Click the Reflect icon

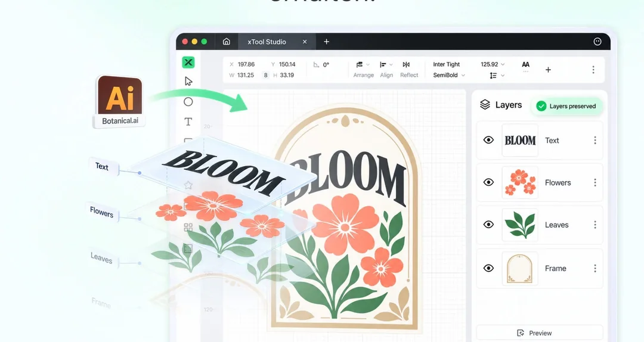point(406,64)
